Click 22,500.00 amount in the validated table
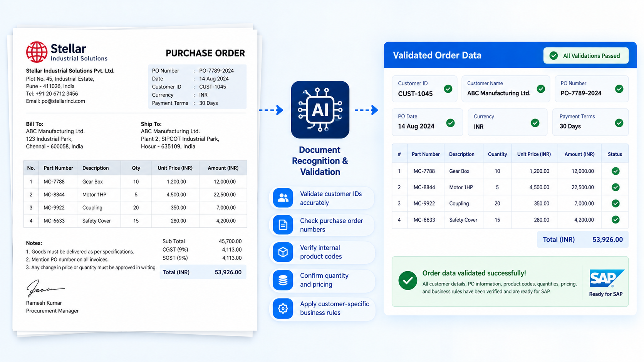 click(582, 187)
